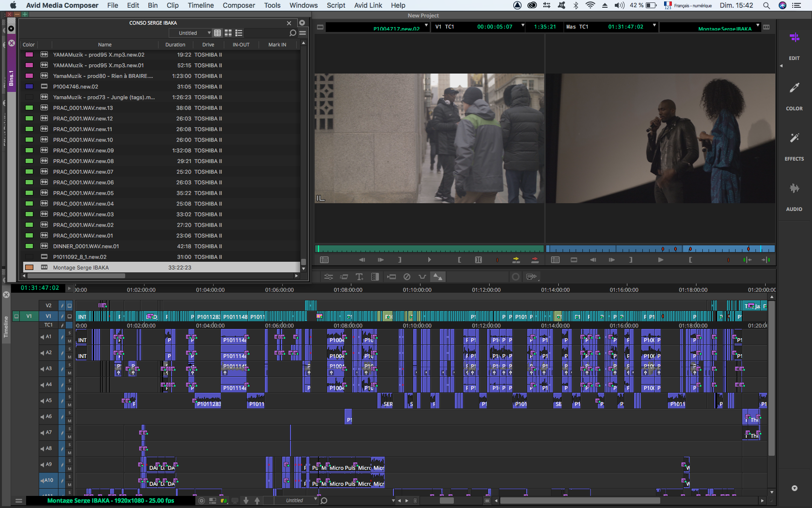Expand the Mas TC1 timecode dropdown
This screenshot has width=812, height=508.
[654, 26]
